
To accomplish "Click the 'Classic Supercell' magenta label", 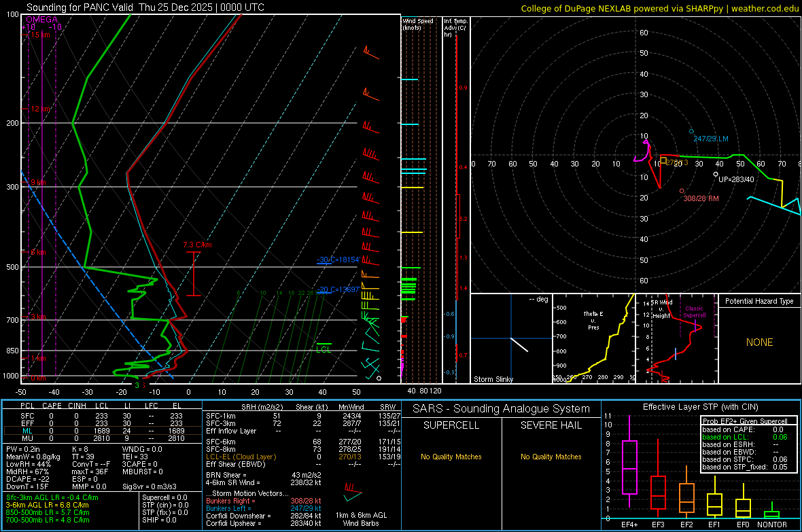I will [694, 312].
